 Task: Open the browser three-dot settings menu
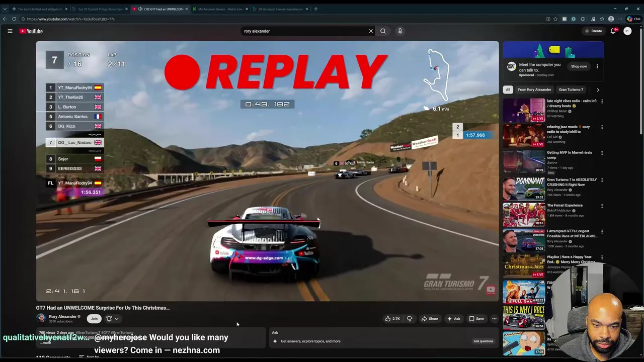tap(620, 19)
